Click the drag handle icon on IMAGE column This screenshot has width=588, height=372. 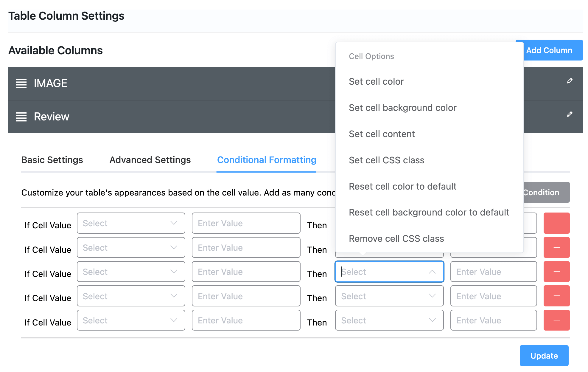[x=21, y=83]
